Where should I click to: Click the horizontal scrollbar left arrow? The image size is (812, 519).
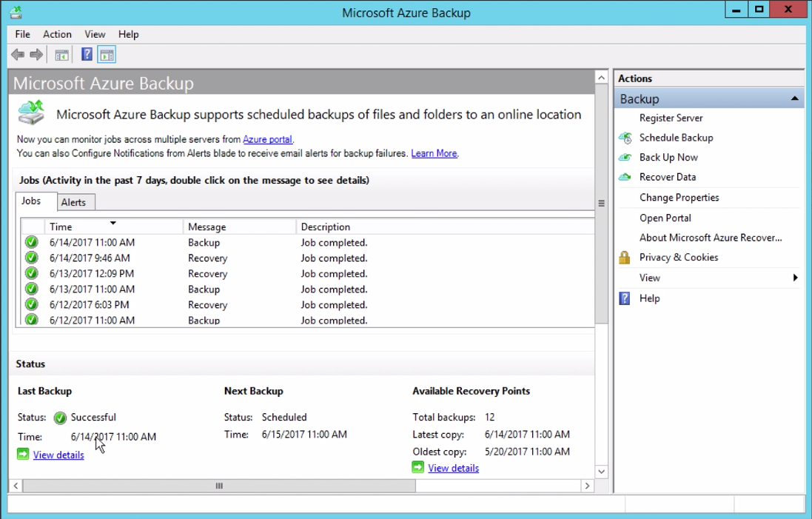tap(16, 486)
